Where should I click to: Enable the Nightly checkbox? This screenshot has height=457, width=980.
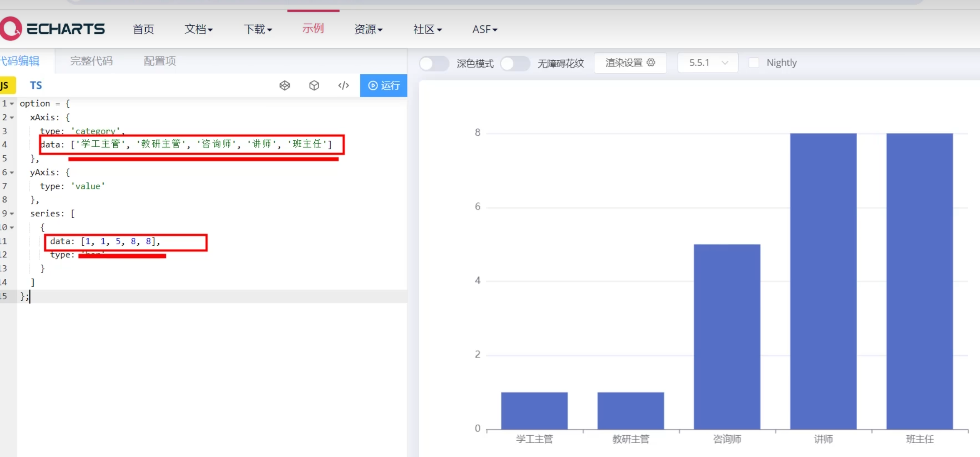pos(754,62)
